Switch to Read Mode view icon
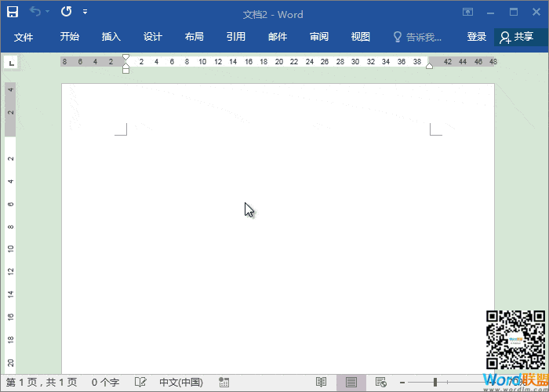The image size is (549, 392). pos(321,383)
